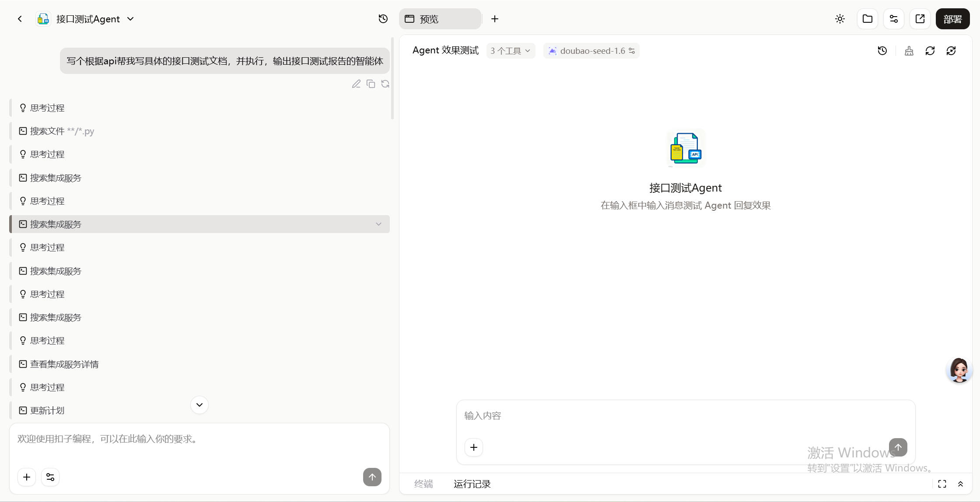This screenshot has height=502, width=980.
Task: Click the refresh icon in Agent test toolbar
Action: coord(930,51)
